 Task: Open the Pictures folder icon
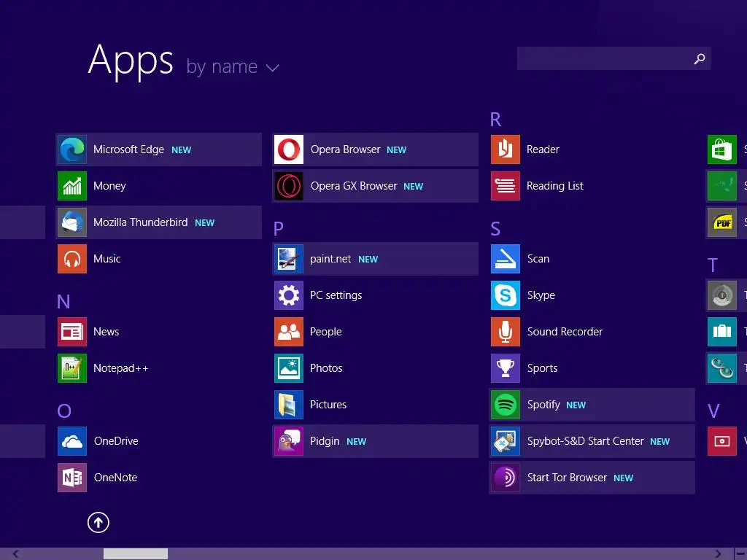point(289,404)
